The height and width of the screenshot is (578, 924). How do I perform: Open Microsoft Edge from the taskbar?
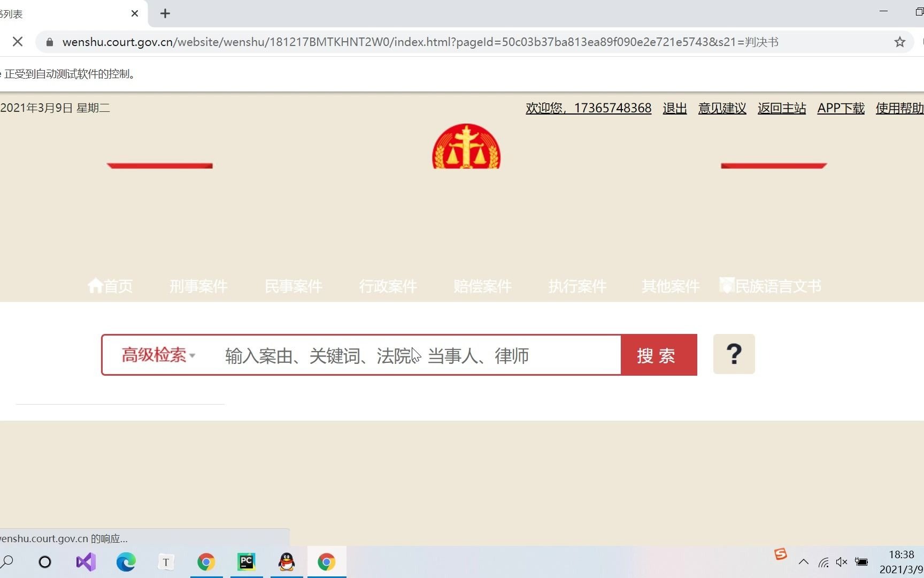[x=126, y=562]
